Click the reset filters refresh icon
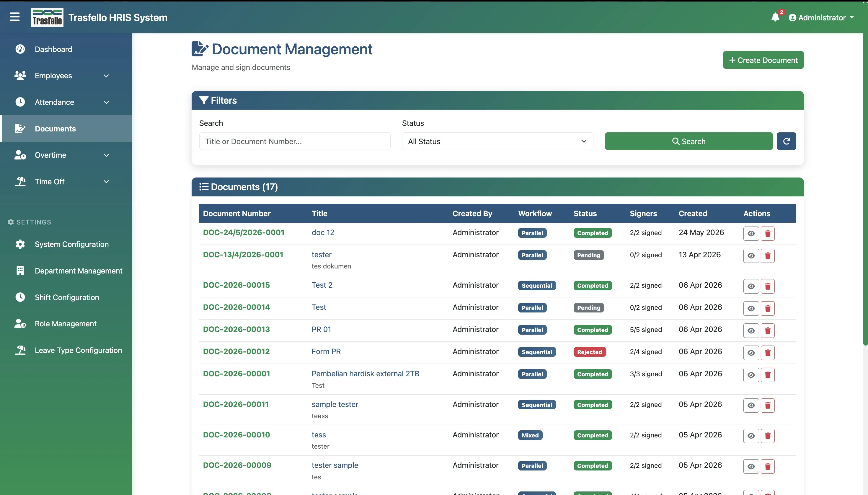 coord(786,141)
